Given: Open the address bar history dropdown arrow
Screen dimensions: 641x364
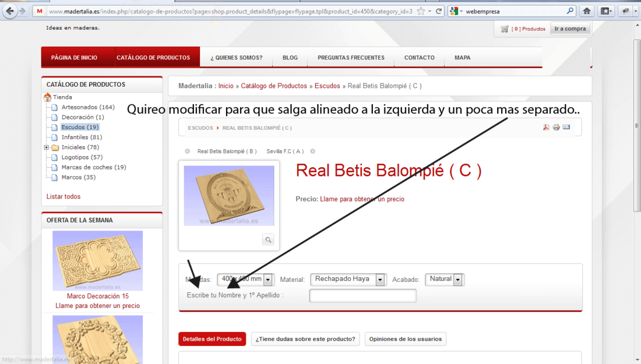Looking at the screenshot, I should coord(429,12).
